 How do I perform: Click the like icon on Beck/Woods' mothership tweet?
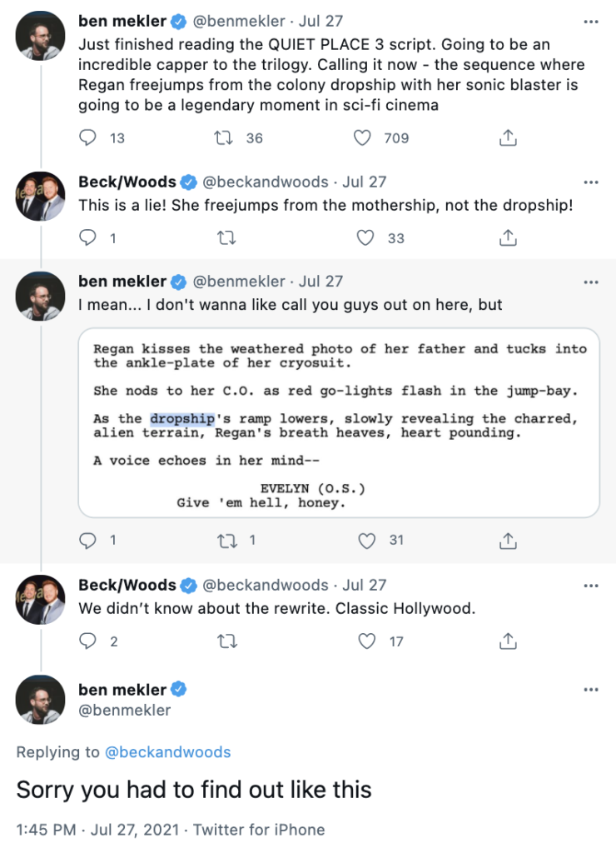(364, 237)
